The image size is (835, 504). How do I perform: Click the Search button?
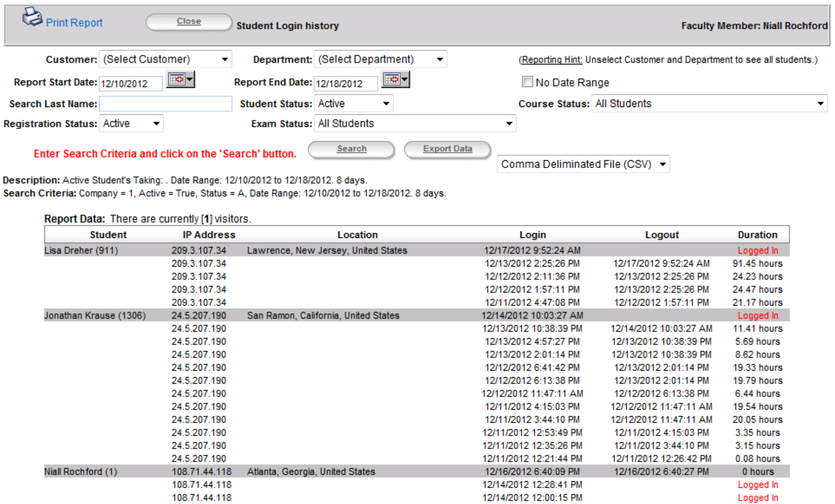click(x=351, y=149)
